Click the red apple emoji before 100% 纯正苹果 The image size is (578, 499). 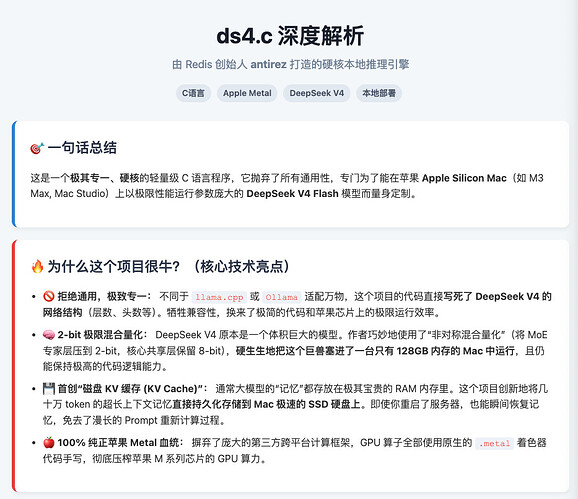(49, 442)
